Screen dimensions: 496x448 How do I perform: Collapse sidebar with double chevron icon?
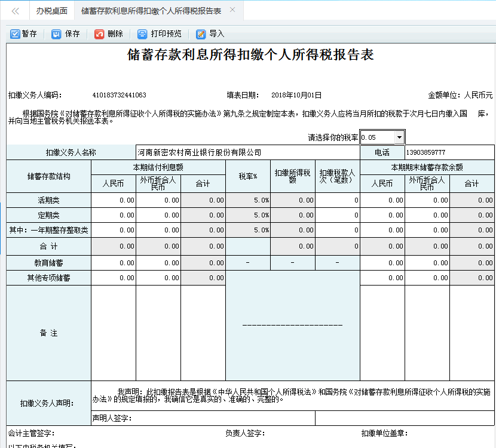[16, 11]
